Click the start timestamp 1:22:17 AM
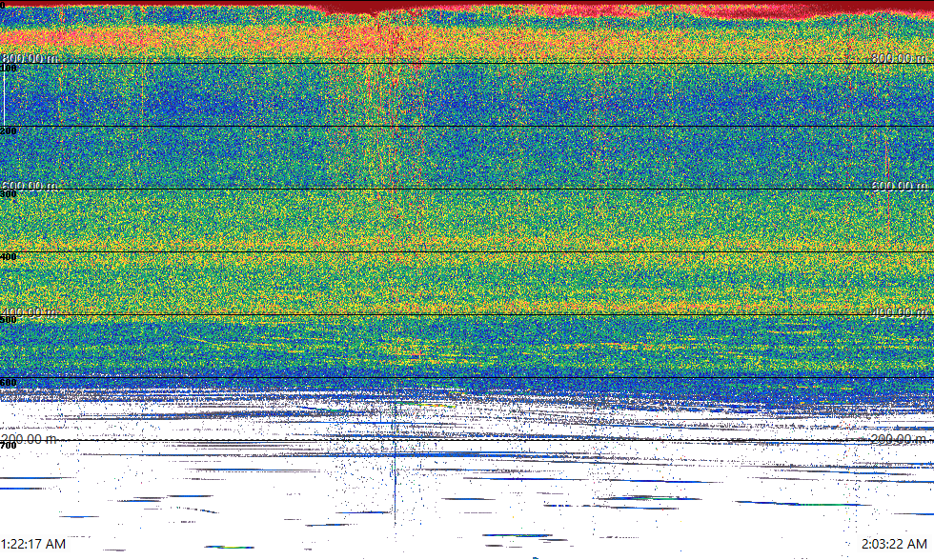 33,544
